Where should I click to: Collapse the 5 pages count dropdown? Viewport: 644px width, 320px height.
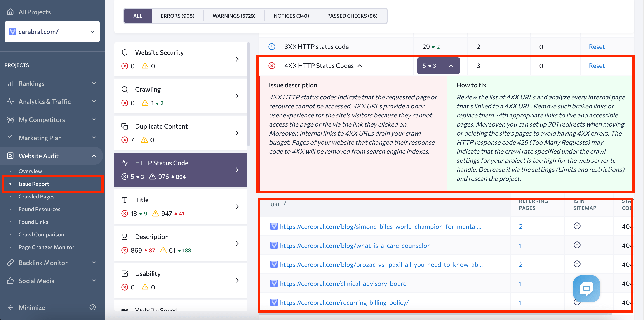click(x=438, y=66)
